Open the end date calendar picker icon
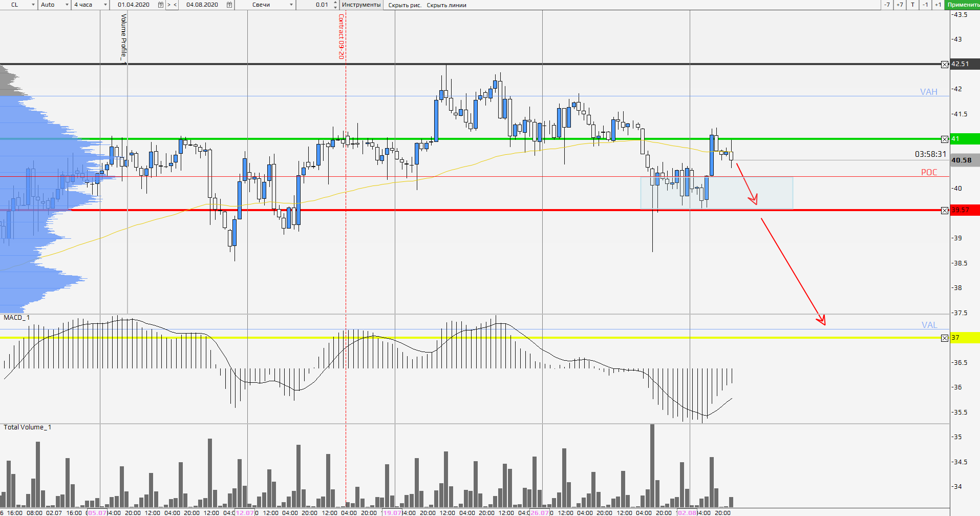 [x=229, y=5]
